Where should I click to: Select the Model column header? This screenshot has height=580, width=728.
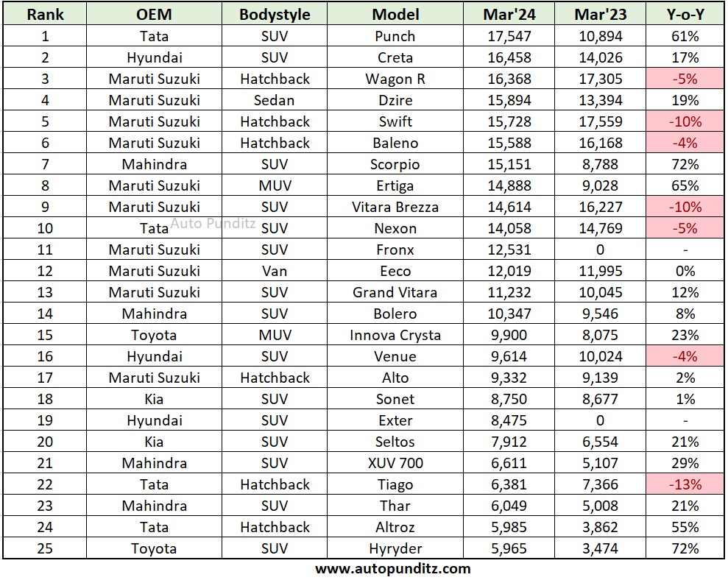[395, 14]
